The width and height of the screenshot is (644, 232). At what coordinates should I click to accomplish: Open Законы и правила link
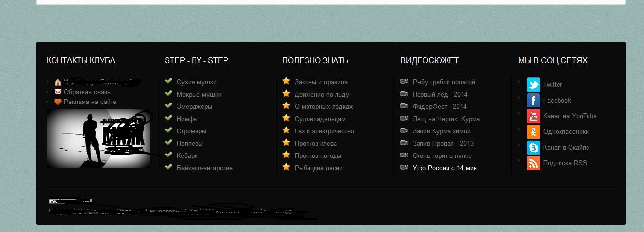coord(321,82)
